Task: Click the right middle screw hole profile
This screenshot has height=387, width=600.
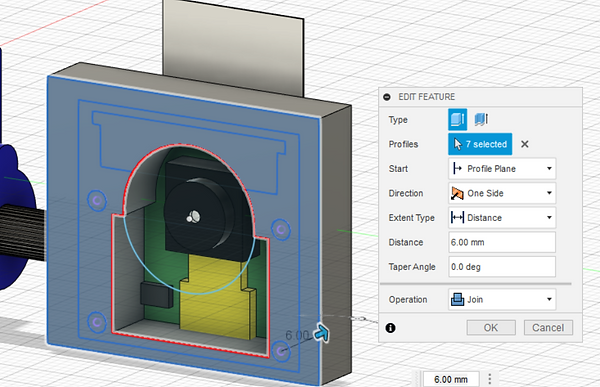Action: pyautogui.click(x=281, y=230)
